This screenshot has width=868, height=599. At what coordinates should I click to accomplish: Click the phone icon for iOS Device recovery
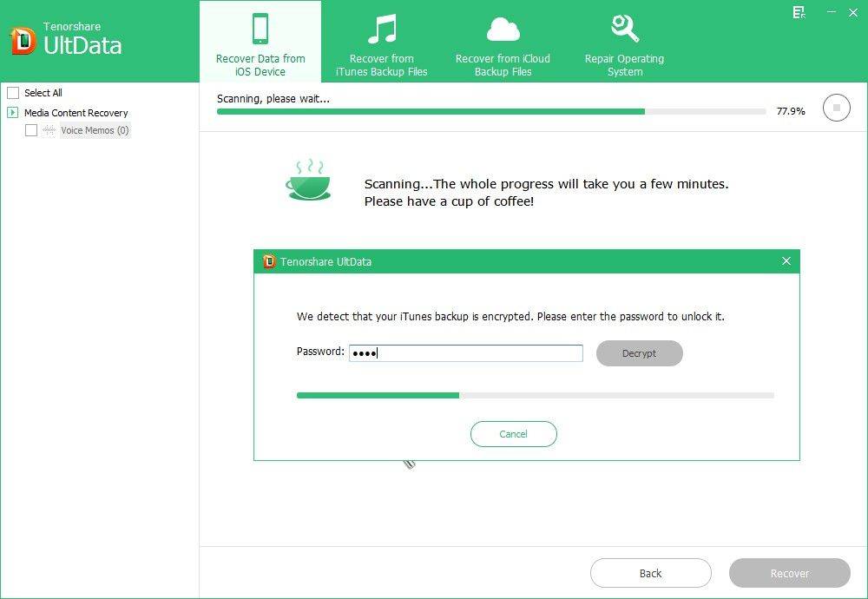pyautogui.click(x=260, y=29)
